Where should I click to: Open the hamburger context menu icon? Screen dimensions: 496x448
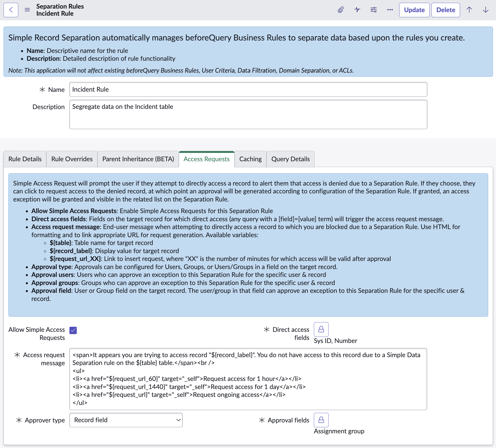click(27, 10)
